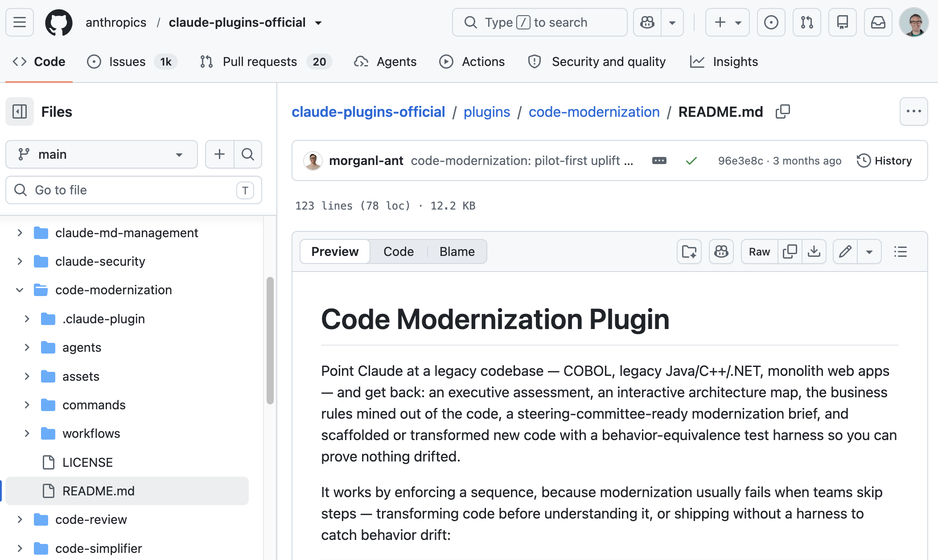This screenshot has width=938, height=560.
Task: Open the main branch selector dropdown
Action: 102,154
